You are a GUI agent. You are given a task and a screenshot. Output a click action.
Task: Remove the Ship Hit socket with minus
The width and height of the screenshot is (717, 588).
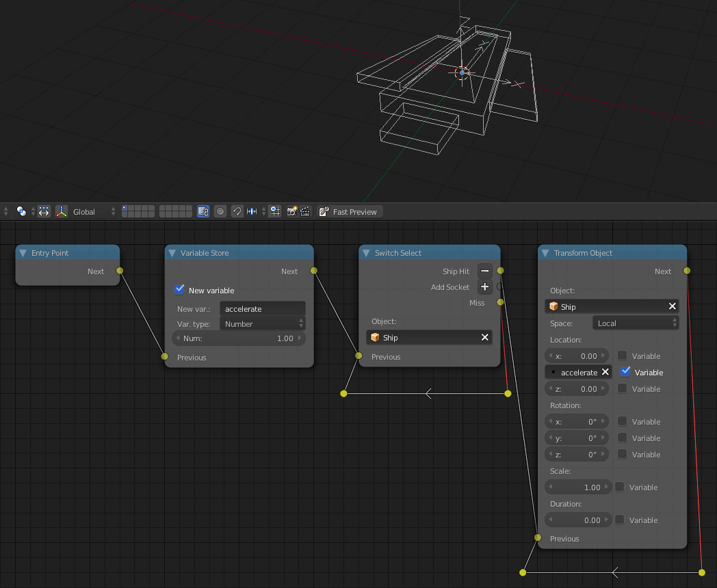484,271
